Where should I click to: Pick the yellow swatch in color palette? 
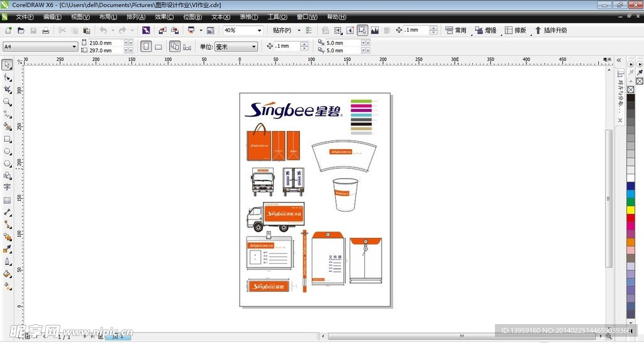(631, 210)
